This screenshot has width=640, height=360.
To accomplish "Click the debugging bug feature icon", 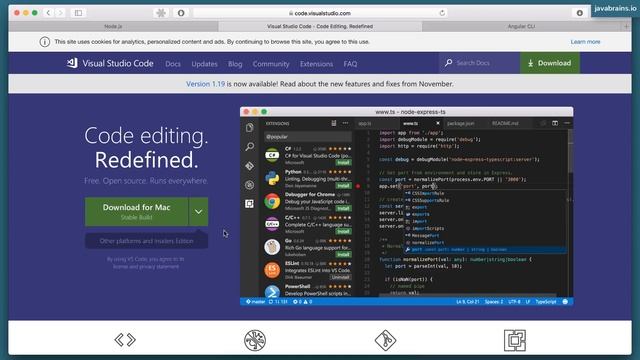I will coord(255,340).
